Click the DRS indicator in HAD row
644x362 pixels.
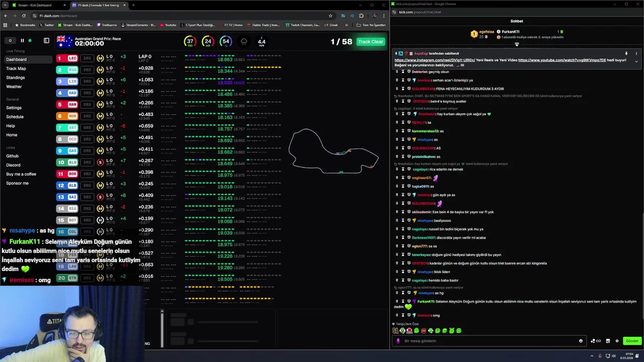(x=87, y=93)
